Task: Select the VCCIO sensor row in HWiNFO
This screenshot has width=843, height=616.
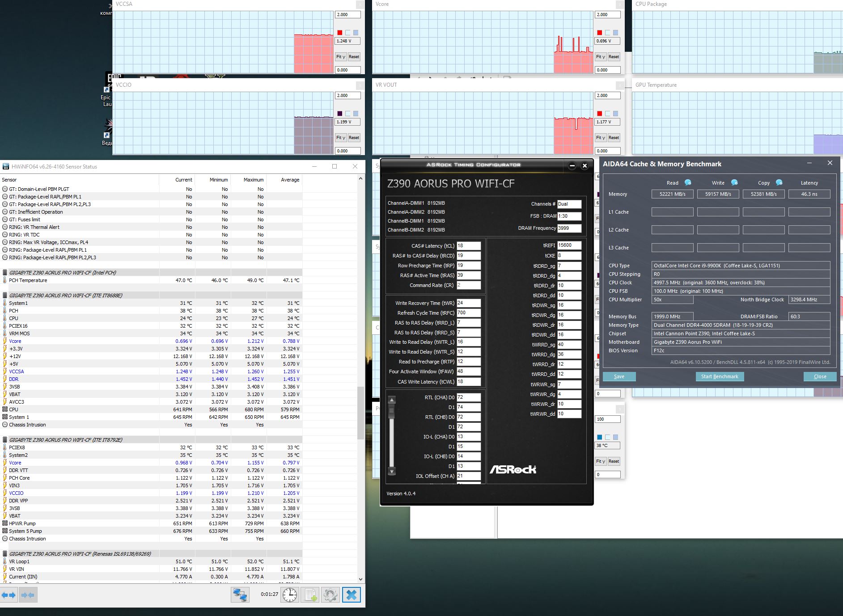Action: point(151,493)
